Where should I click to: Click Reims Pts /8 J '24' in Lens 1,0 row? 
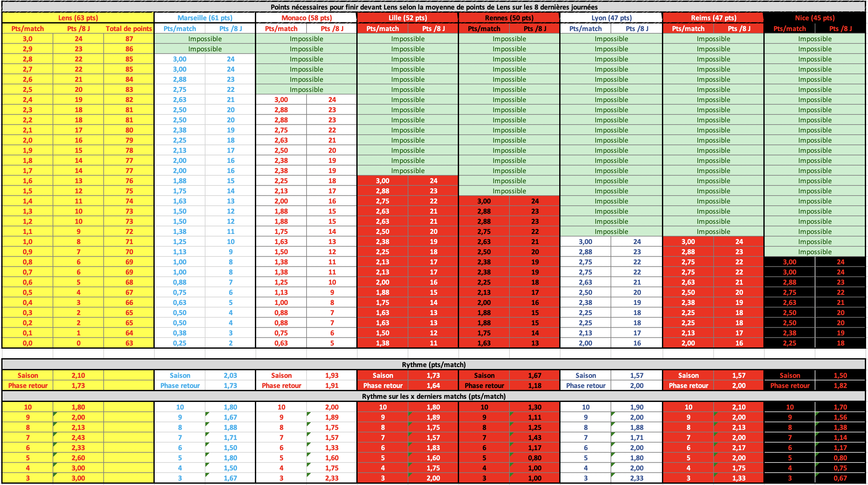(739, 242)
